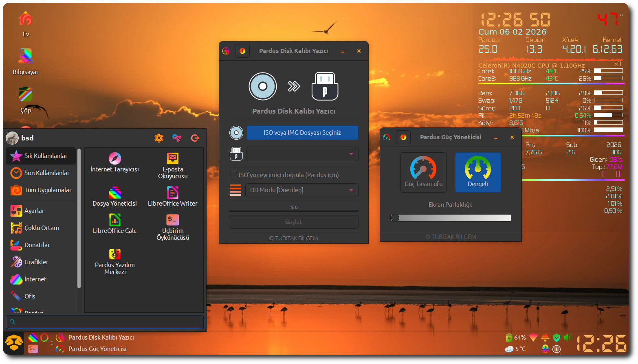Click the Pardus menu launcher in the panel

15,343
